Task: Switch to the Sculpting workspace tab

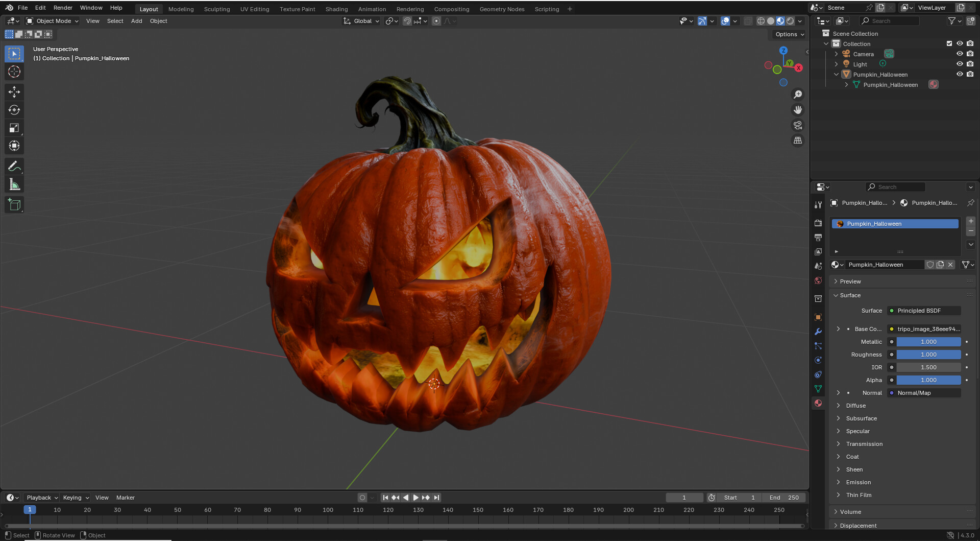Action: click(217, 9)
